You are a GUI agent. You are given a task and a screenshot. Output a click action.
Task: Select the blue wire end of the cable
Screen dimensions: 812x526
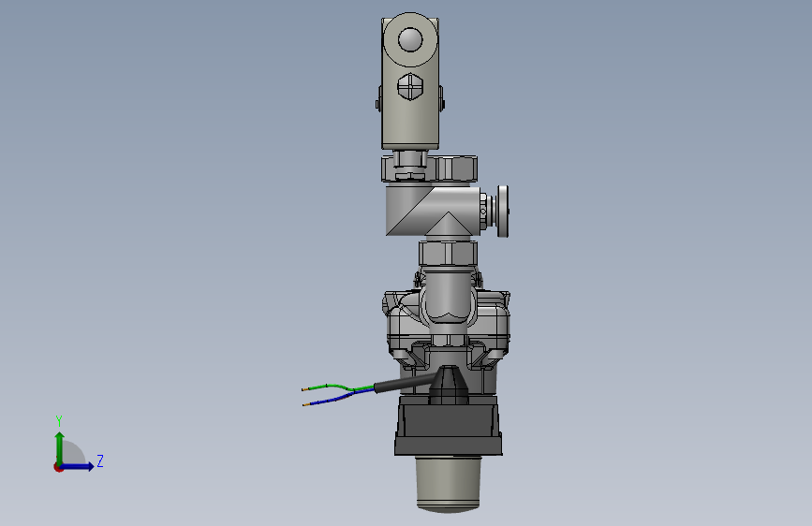(x=338, y=399)
